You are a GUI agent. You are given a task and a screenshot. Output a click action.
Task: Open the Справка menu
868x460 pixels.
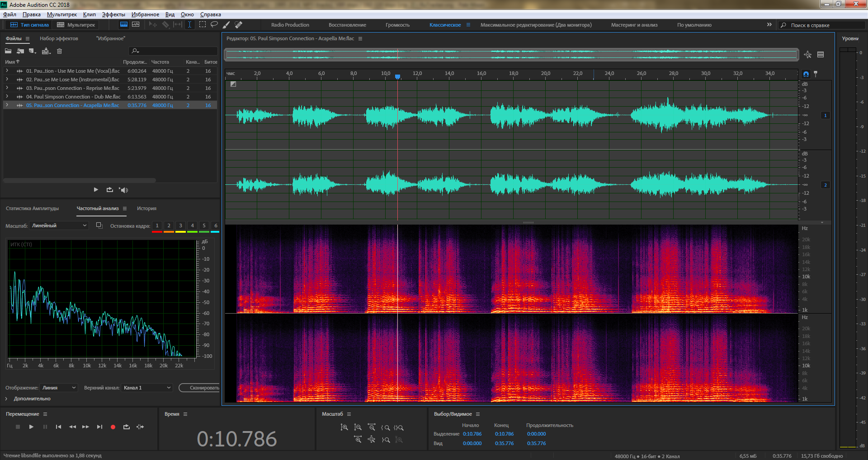pos(211,14)
